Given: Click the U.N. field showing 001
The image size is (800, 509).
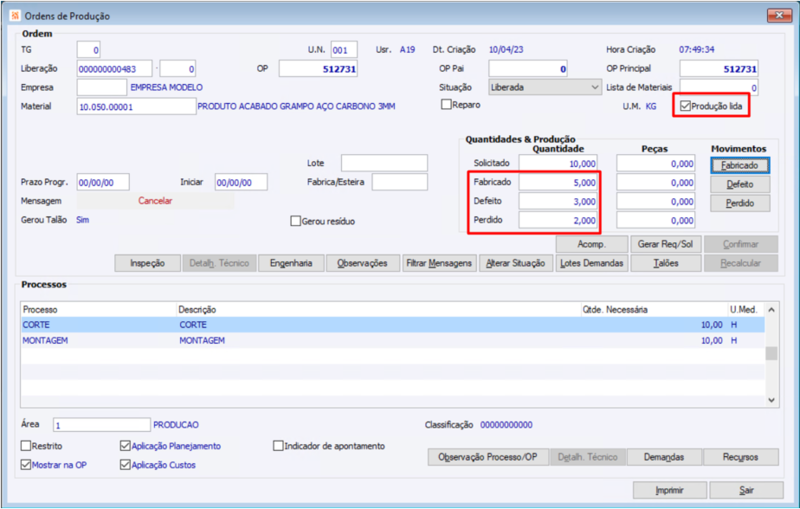Looking at the screenshot, I should 344,50.
